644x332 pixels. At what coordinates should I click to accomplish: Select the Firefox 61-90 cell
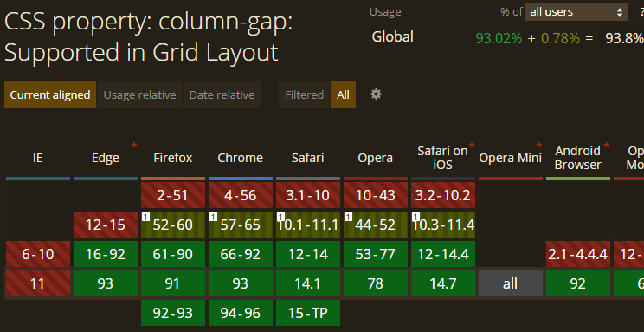173,254
